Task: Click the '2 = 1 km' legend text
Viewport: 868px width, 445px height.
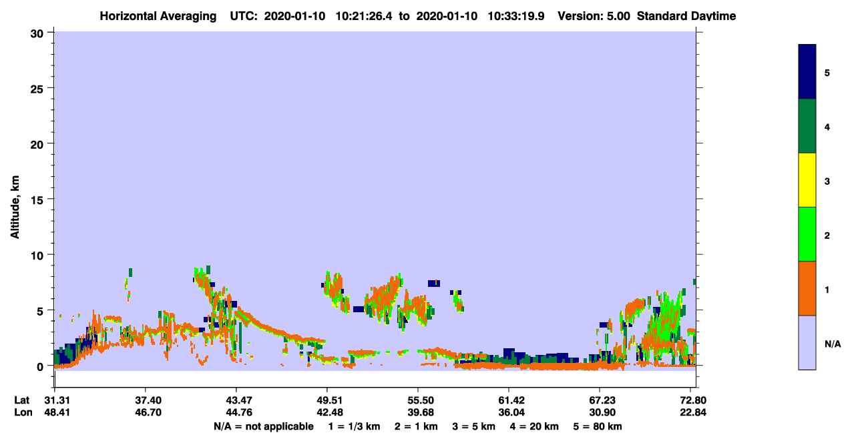Action: click(x=416, y=426)
